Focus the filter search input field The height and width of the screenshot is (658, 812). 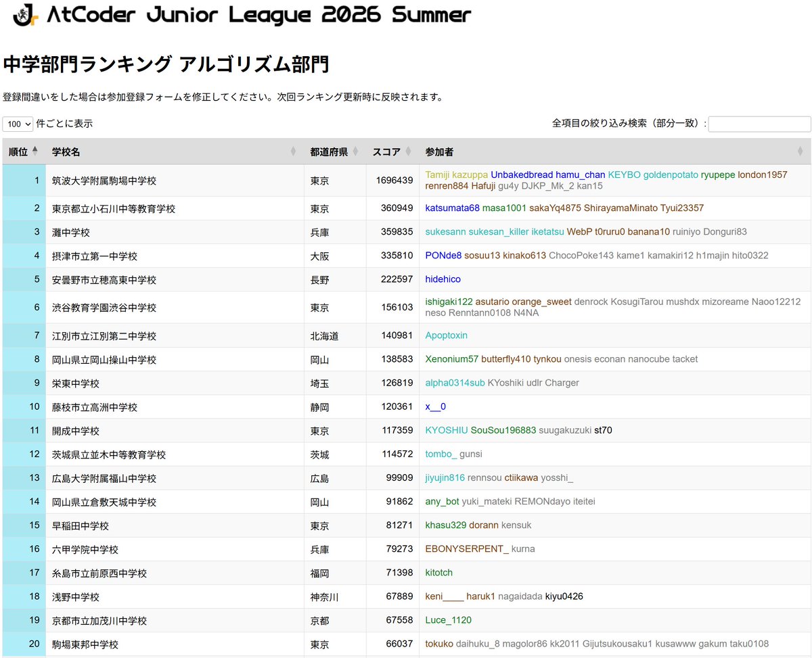(x=759, y=124)
